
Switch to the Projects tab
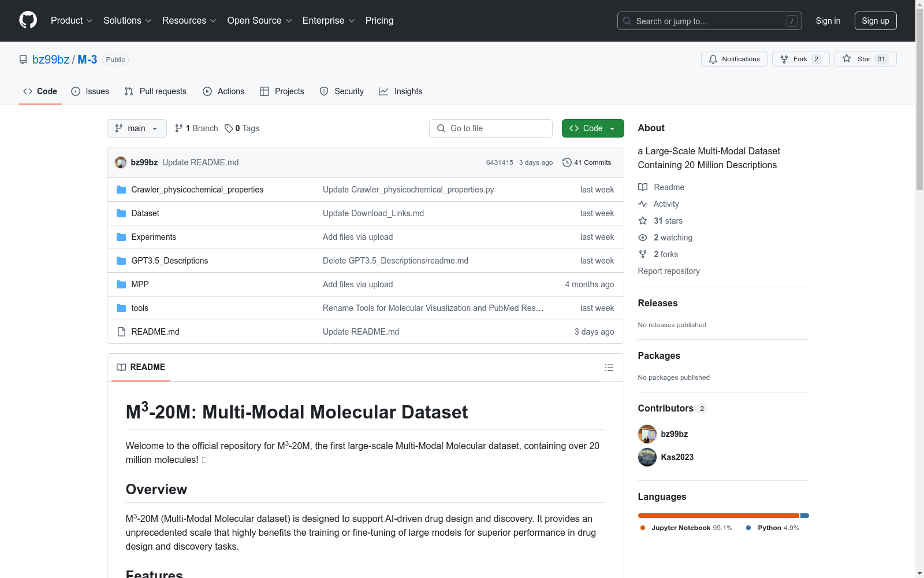[x=282, y=91]
